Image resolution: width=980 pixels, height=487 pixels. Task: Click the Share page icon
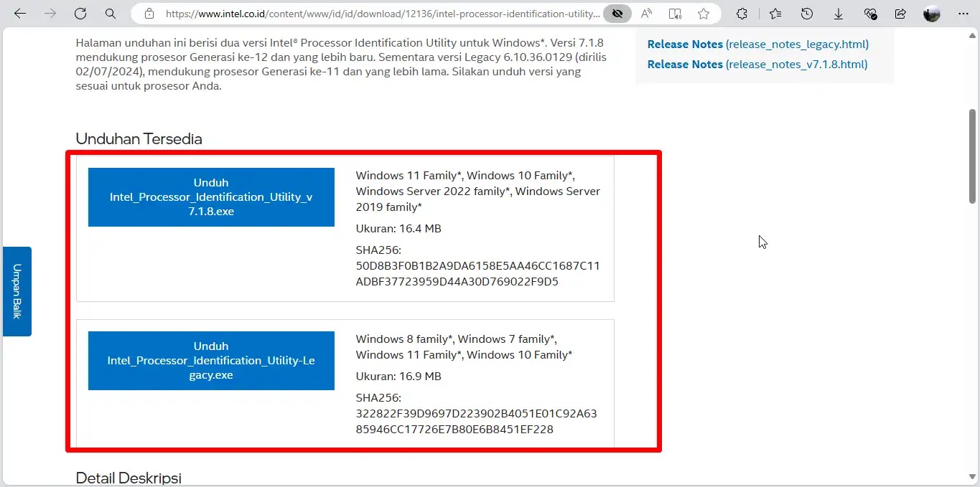click(x=900, y=14)
